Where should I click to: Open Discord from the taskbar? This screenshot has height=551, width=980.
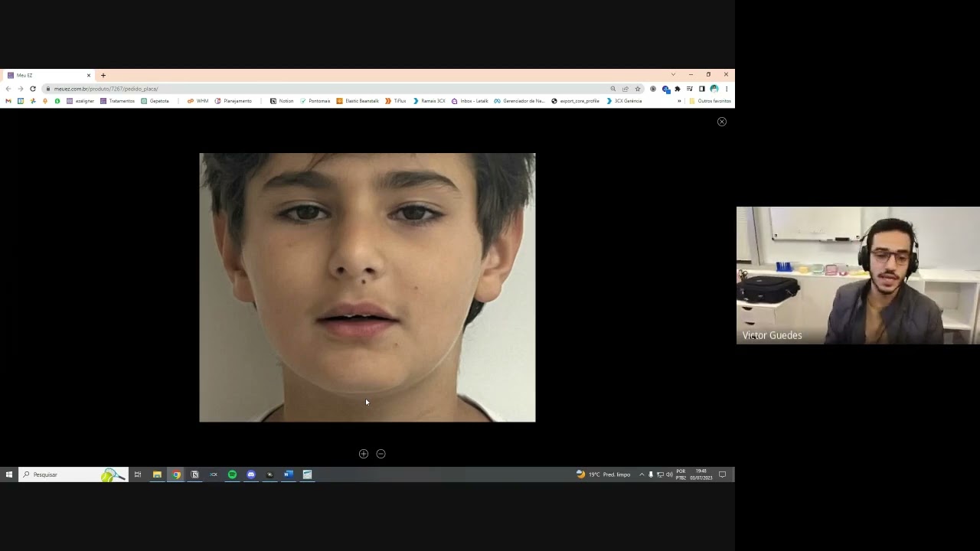click(251, 474)
